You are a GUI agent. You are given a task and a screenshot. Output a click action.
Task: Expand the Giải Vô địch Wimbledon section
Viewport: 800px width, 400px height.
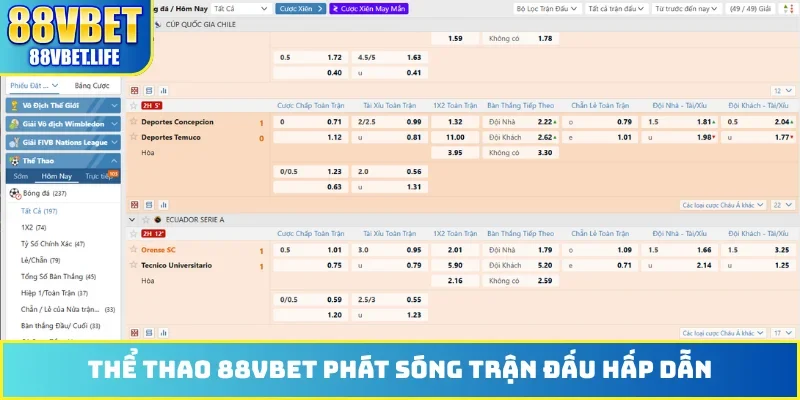point(64,124)
